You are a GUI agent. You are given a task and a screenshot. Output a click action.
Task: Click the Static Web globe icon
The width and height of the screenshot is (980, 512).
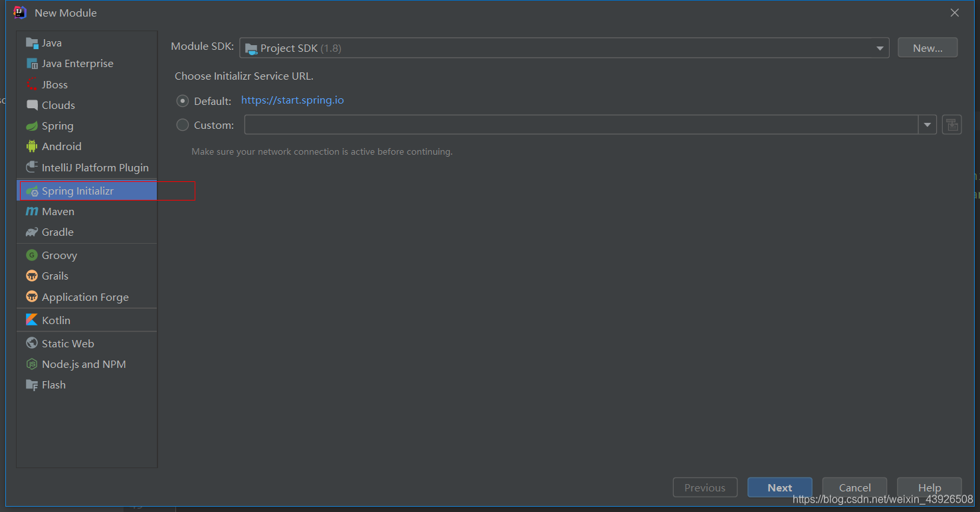tap(32, 343)
